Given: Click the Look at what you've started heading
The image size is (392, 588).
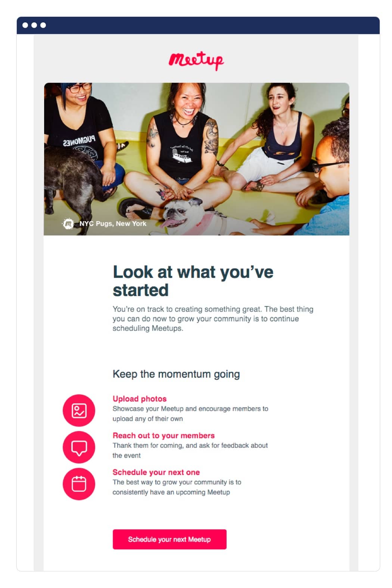Looking at the screenshot, I should coord(193,281).
